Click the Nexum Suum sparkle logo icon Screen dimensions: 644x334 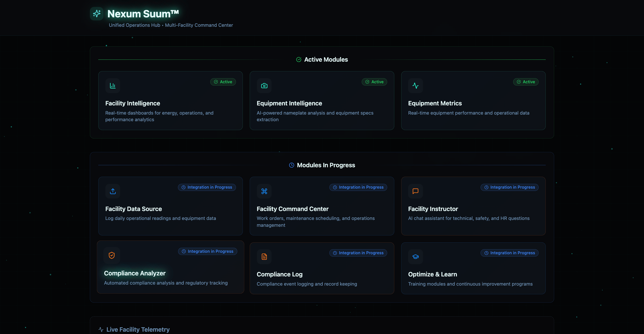pos(97,14)
